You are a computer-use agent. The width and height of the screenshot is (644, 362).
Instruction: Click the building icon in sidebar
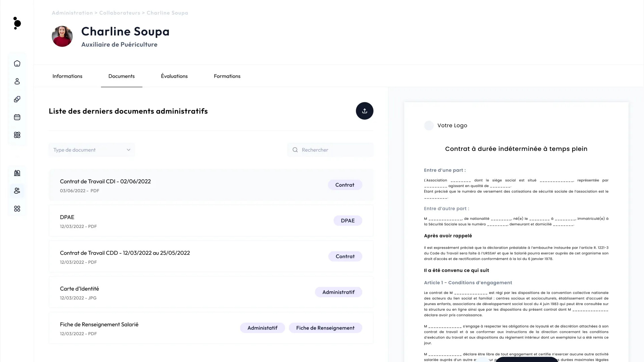coord(17,173)
